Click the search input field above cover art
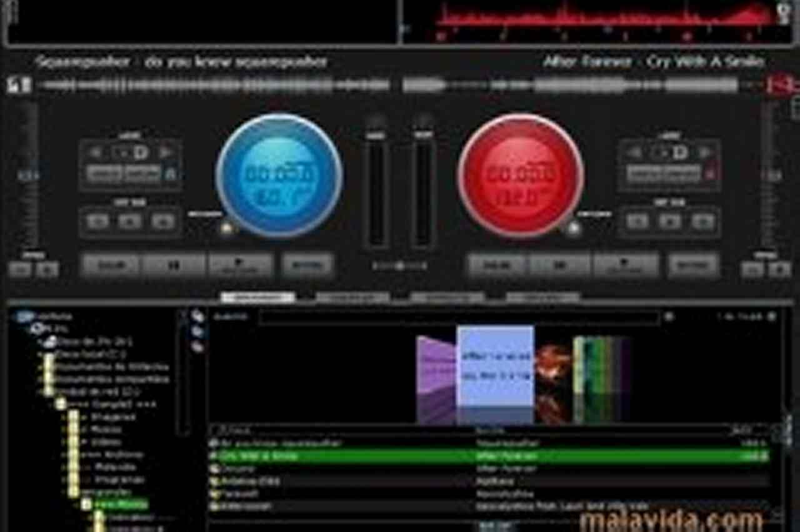800x532 pixels. [x=459, y=317]
